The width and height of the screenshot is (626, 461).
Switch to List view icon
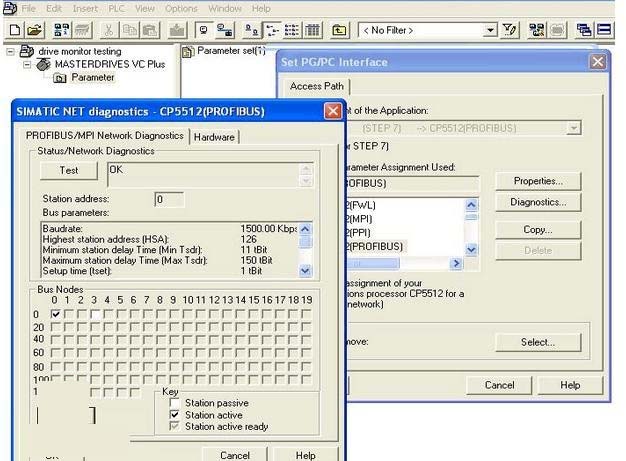tap(292, 30)
